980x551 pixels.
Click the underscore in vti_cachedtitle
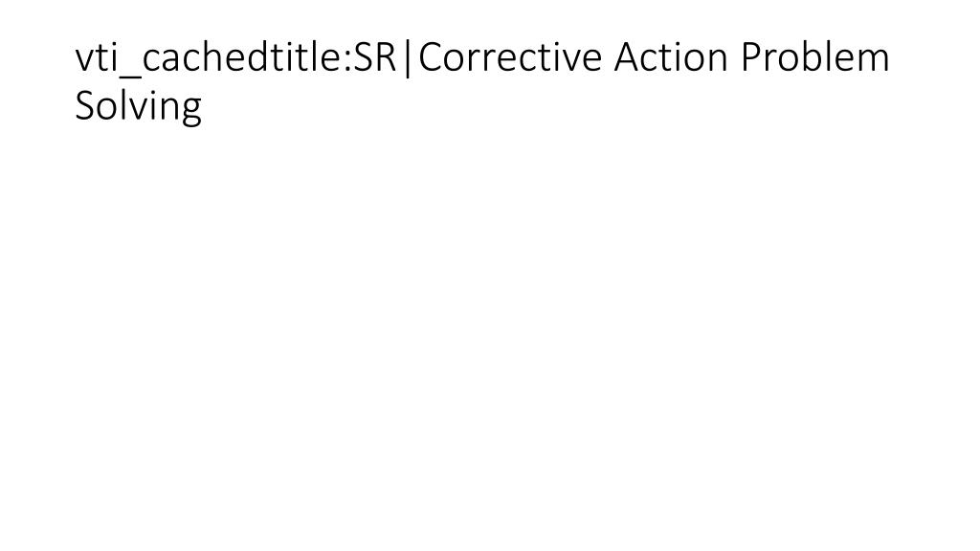129,77
